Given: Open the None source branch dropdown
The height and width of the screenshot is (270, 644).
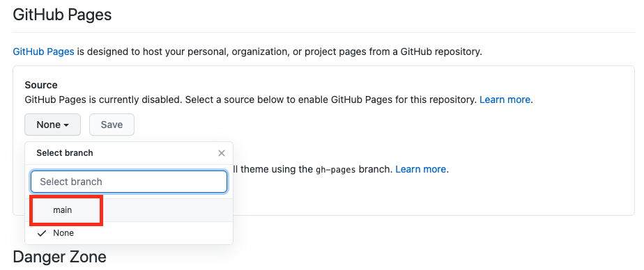Looking at the screenshot, I should pyautogui.click(x=52, y=125).
